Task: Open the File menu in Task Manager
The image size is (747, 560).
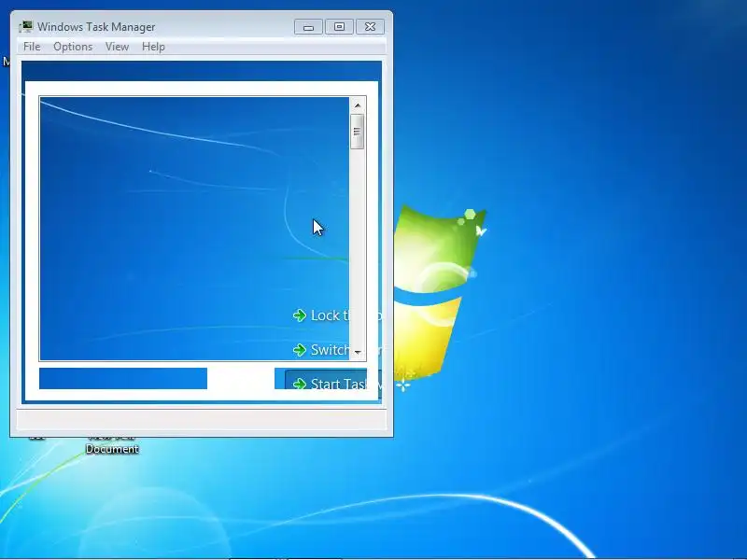Action: (32, 47)
